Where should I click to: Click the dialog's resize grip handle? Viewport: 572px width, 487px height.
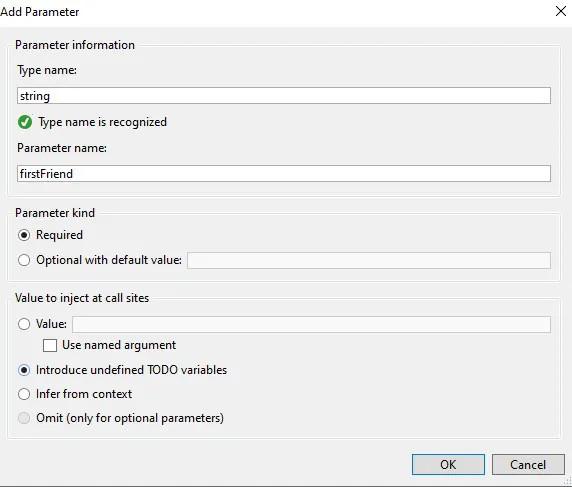point(567,481)
